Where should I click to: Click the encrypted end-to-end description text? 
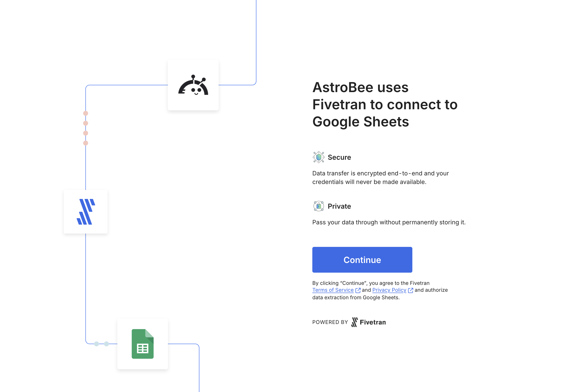[380, 178]
